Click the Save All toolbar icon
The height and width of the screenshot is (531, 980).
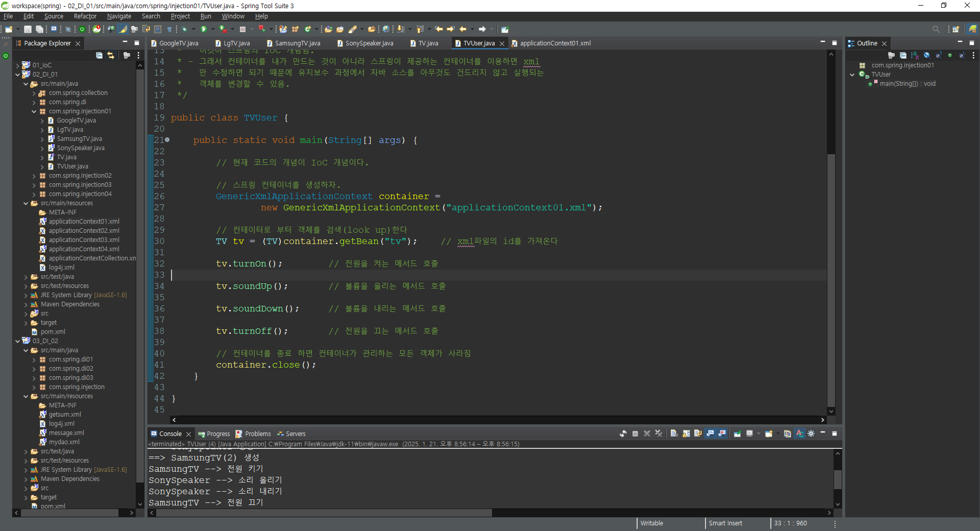[x=39, y=29]
